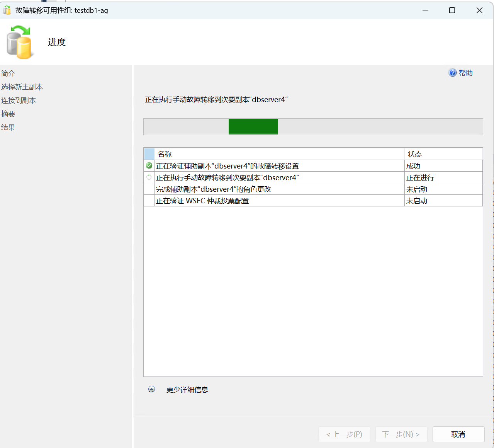This screenshot has width=494, height=448.
Task: Select the 正在验证 WSFC 仲裁投票配置 row
Action: (x=202, y=201)
